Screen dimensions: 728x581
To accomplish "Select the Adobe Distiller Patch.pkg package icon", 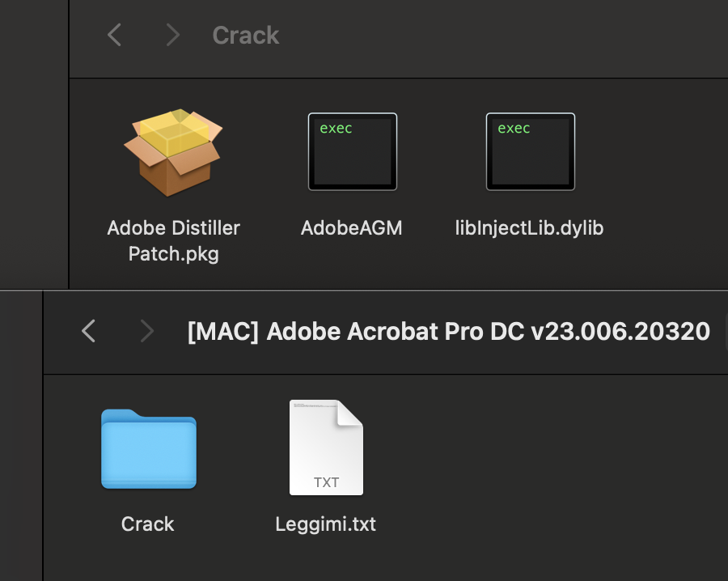I will point(173,153).
